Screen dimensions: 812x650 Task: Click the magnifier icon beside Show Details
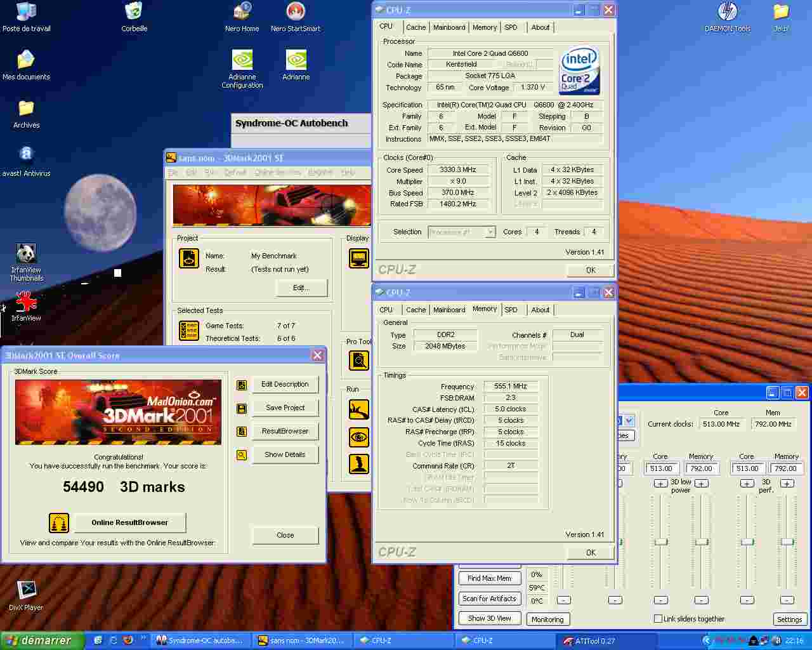[242, 455]
